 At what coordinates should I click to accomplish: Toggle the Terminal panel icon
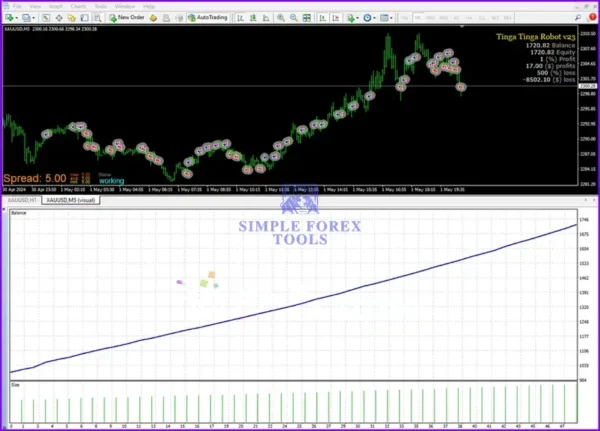(85, 18)
